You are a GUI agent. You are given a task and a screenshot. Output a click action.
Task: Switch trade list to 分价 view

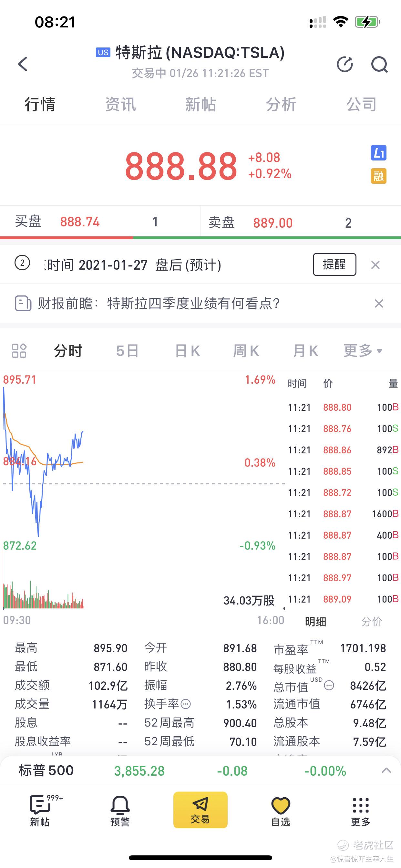pyautogui.click(x=372, y=621)
